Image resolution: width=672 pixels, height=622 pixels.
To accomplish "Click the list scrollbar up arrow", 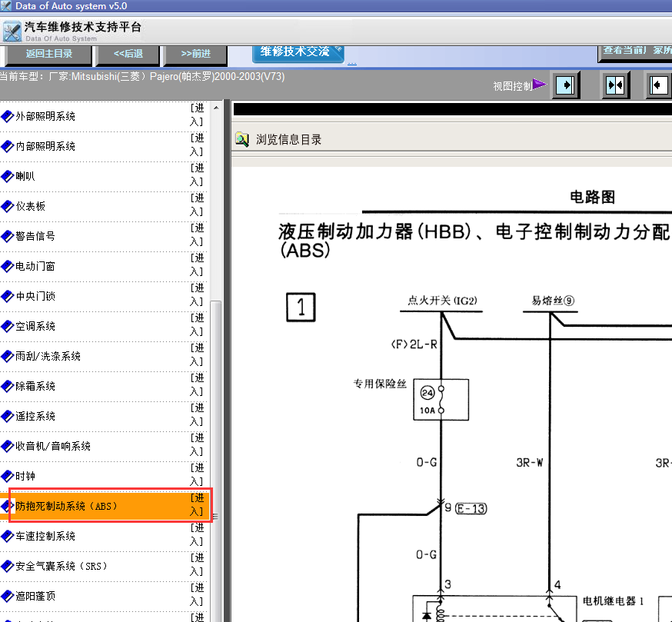I will (x=216, y=108).
